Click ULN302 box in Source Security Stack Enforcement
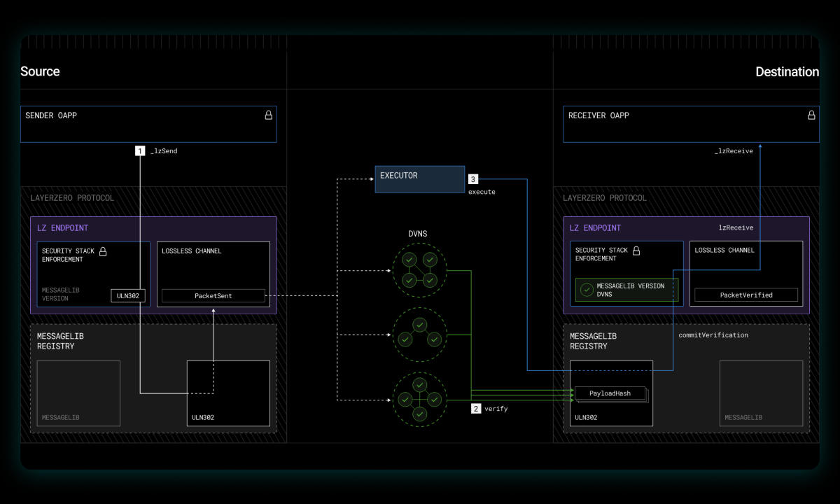The image size is (840, 504). click(x=128, y=296)
